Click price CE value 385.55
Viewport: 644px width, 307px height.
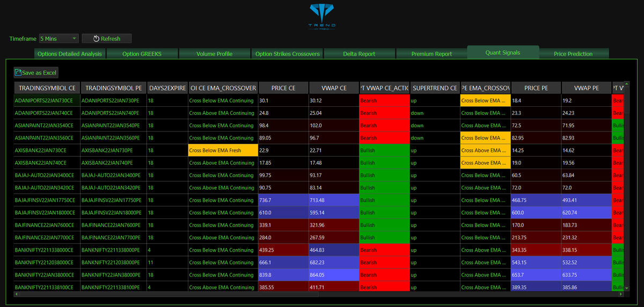tap(283, 287)
